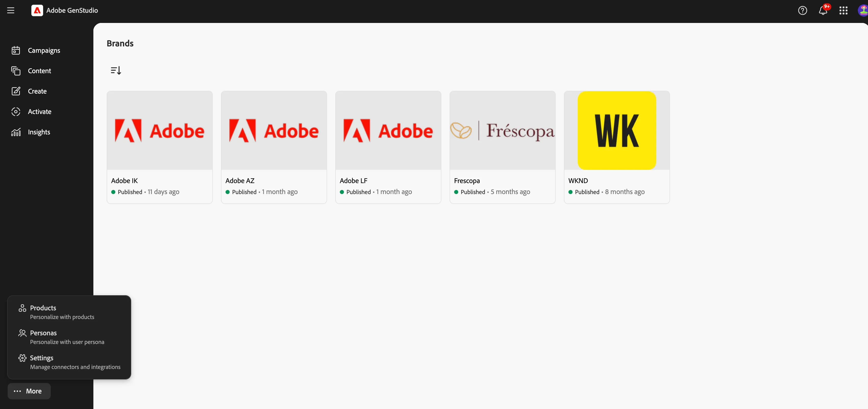868x409 pixels.
Task: Select Personas in the More menu
Action: (69, 337)
